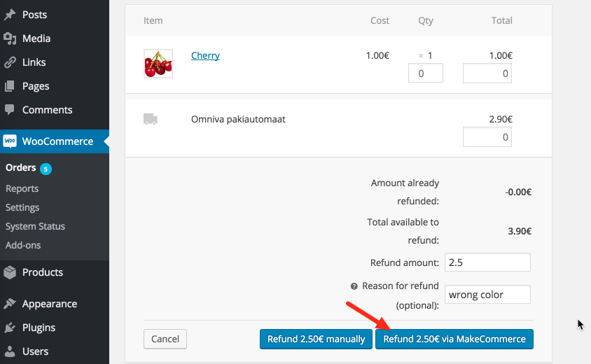Image resolution: width=591 pixels, height=364 pixels.
Task: Open WooCommerce Reports submenu
Action: 22,188
